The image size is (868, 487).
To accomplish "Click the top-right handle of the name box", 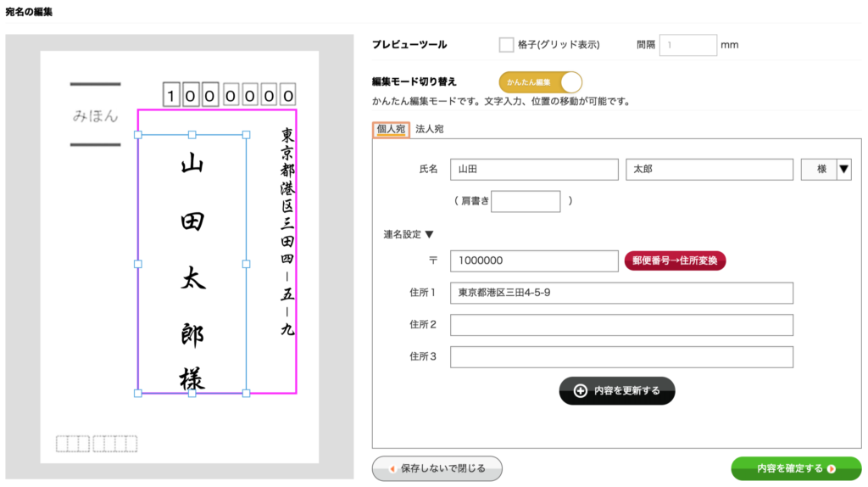I will point(247,135).
